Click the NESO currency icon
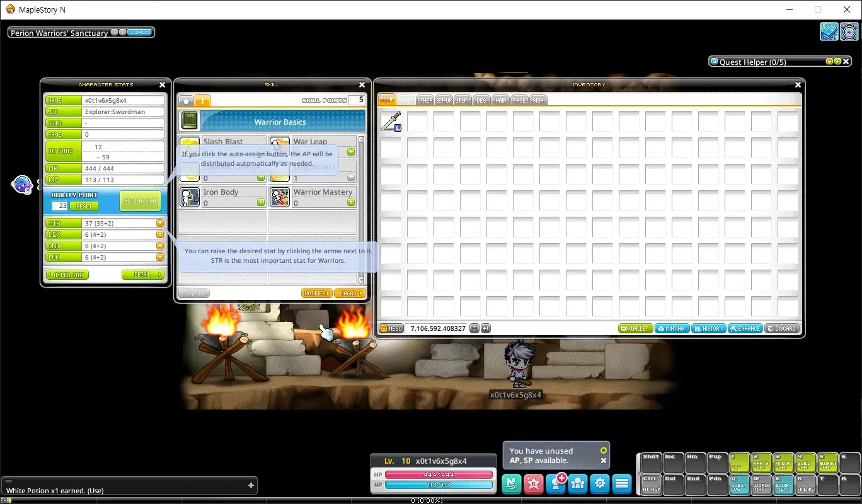Screen dimensions: 862x504 click(x=391, y=328)
